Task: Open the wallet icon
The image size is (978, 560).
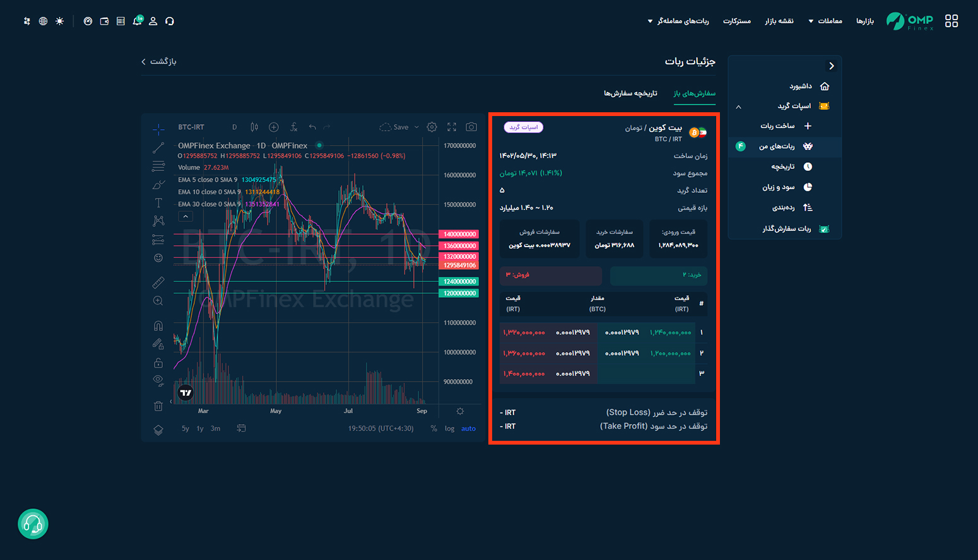Action: [104, 21]
